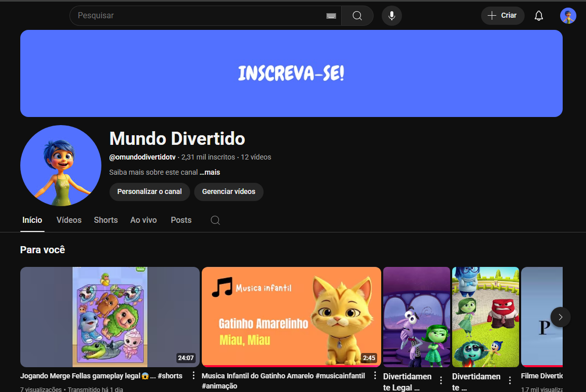Switch to the Shorts tab
This screenshot has width=586, height=392.
[106, 220]
